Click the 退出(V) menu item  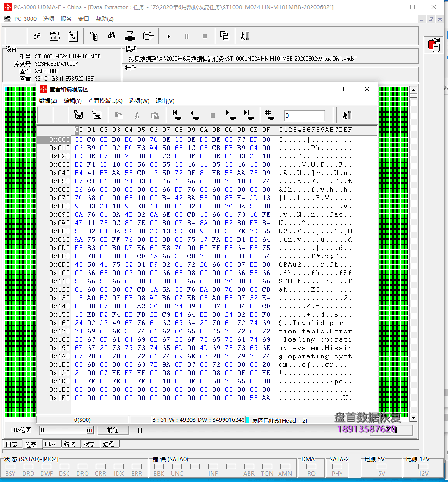coord(165,101)
